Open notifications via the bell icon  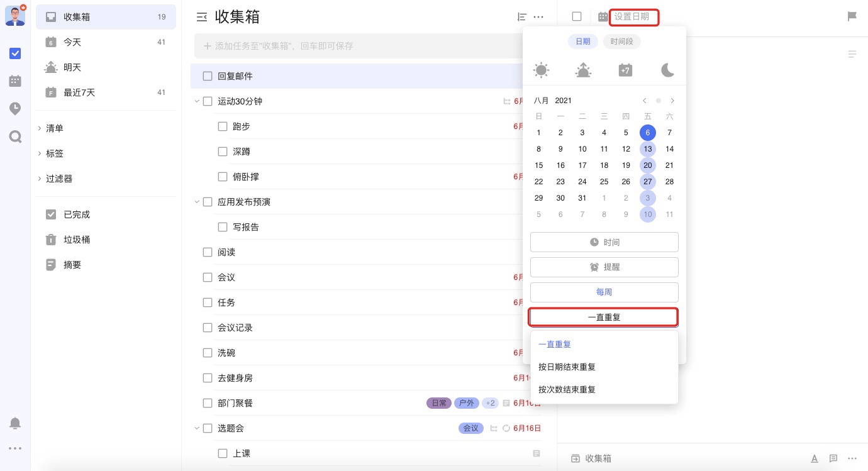[15, 423]
